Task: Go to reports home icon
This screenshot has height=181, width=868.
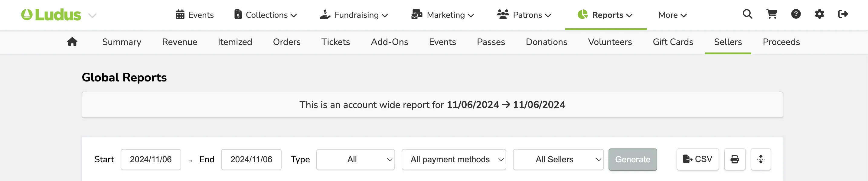Action: [72, 42]
